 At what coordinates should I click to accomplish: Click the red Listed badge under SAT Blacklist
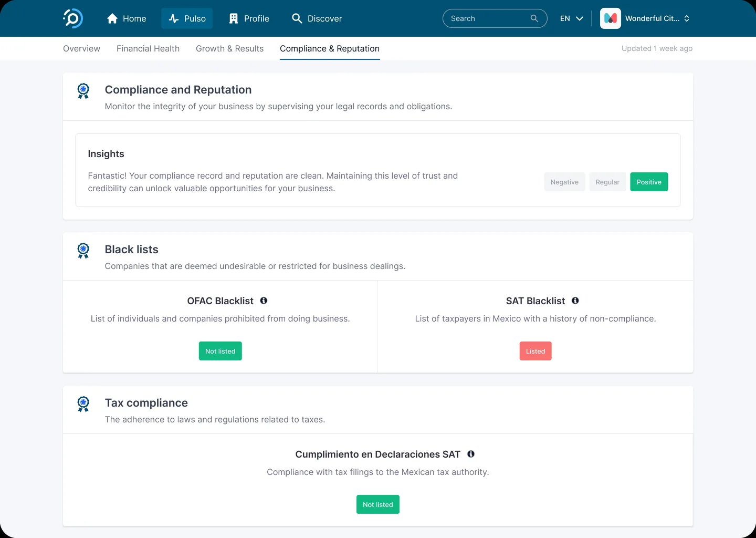[x=535, y=351]
